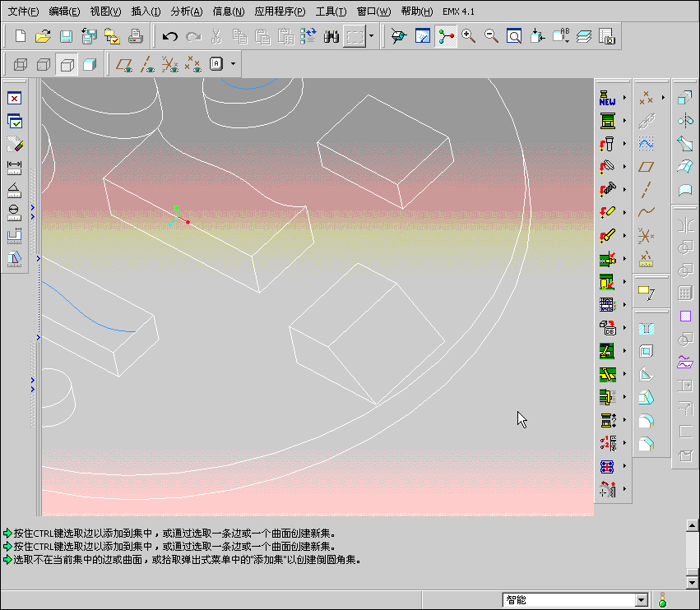Select the Hole feature tool

[647, 328]
